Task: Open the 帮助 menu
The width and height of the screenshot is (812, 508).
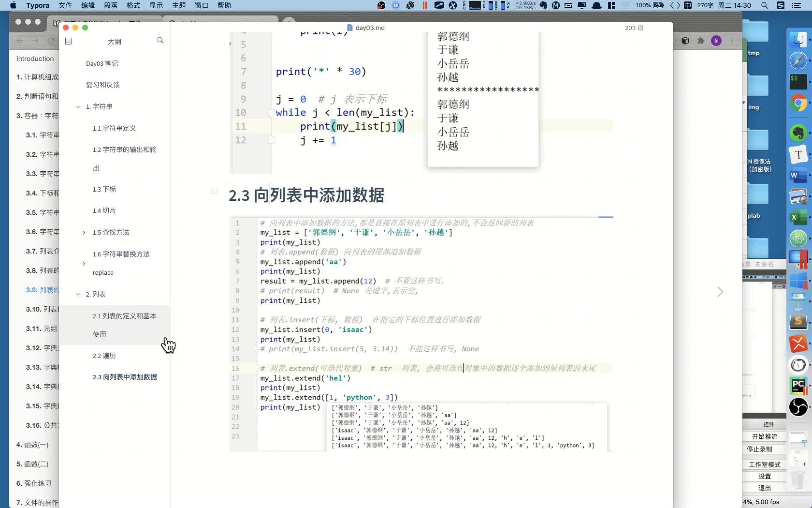Action: 224,5
